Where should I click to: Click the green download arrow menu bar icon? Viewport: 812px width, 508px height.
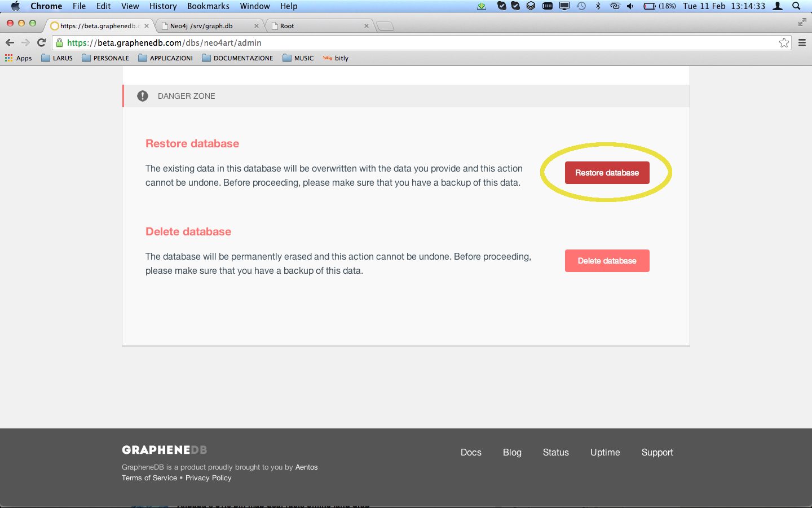(x=482, y=6)
